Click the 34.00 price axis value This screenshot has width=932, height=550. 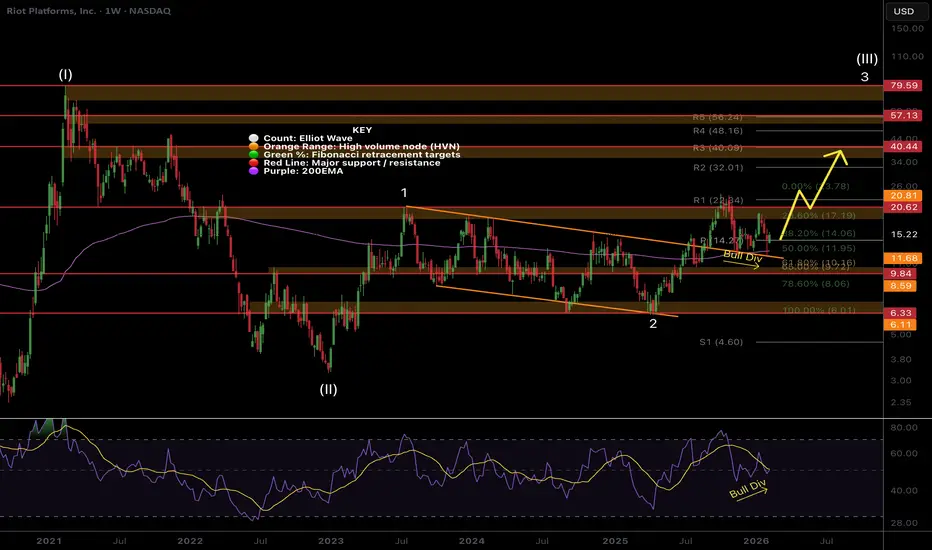click(x=905, y=162)
